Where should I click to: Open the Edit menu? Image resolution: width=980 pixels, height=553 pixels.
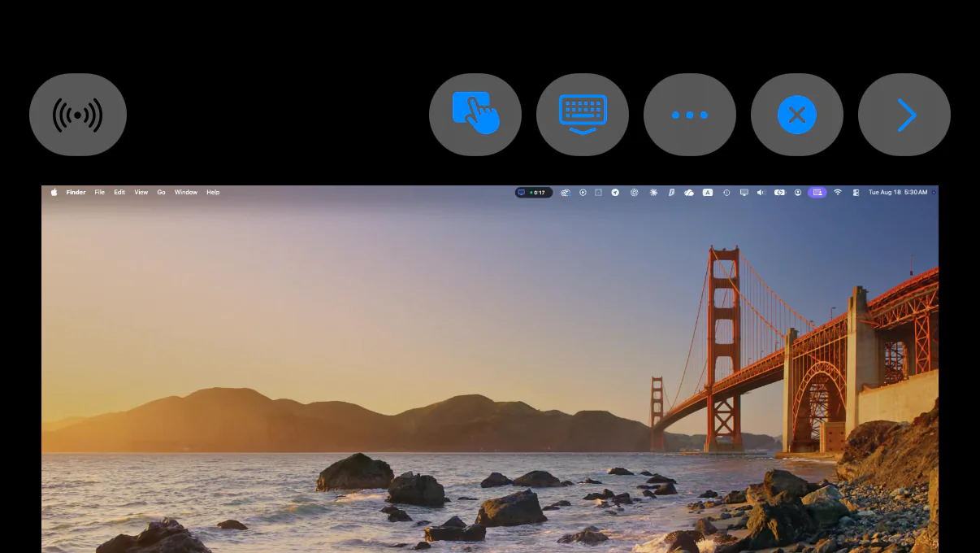(119, 193)
